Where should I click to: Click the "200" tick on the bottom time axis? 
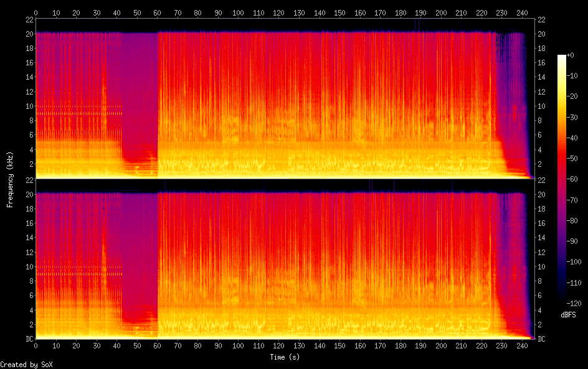point(441,346)
